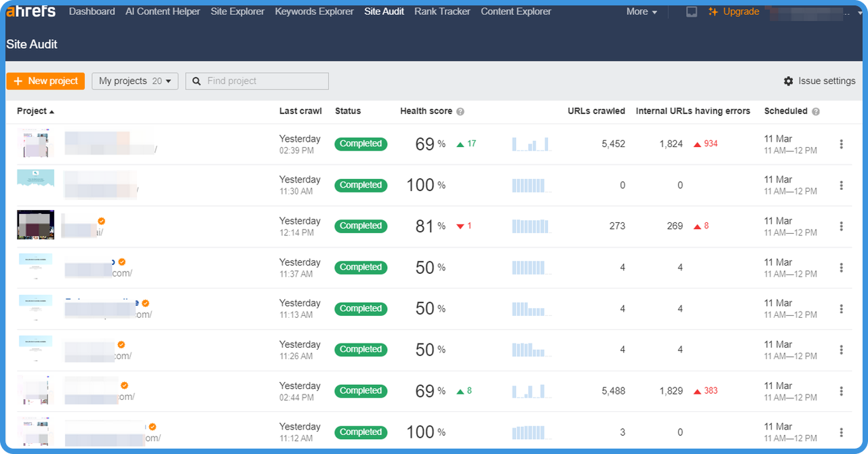
Task: Open three-dot menu for the 81% health project
Action: [841, 226]
